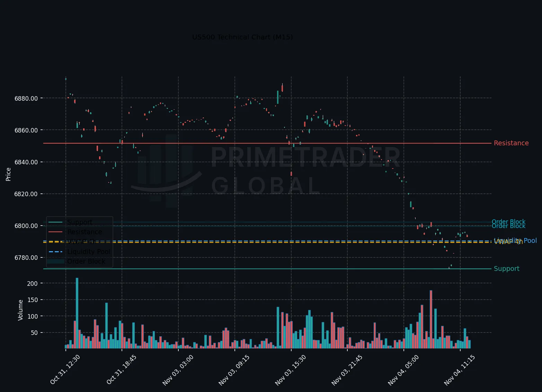Select the 'Liquidity Pool' entry in the legend

click(x=89, y=252)
